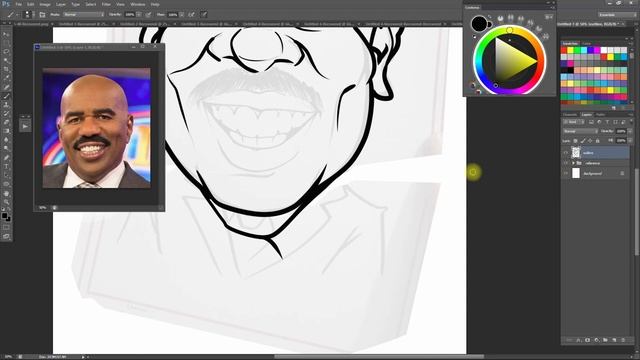Switch to the Paths tab
This screenshot has width=640, height=360.
(600, 115)
